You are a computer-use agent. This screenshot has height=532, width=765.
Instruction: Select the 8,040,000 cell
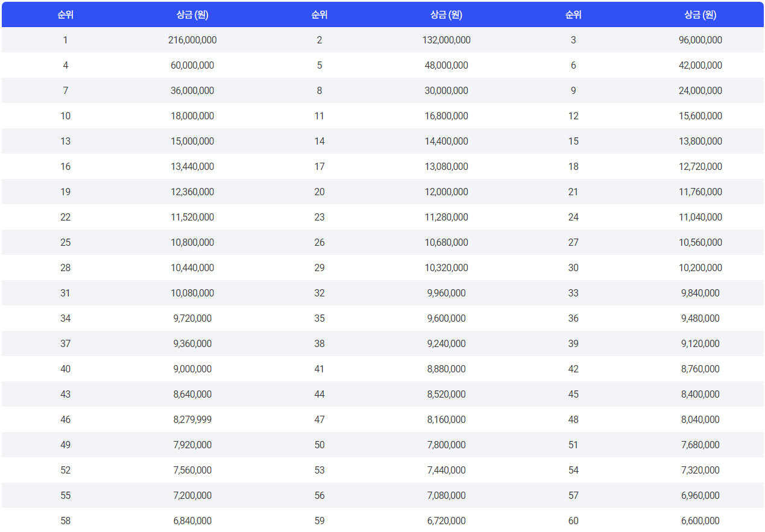click(700, 419)
